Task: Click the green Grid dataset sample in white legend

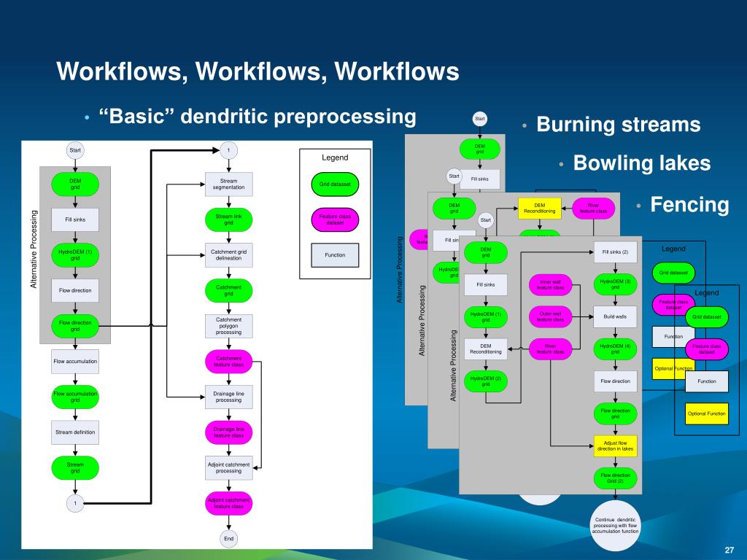Action: [335, 184]
